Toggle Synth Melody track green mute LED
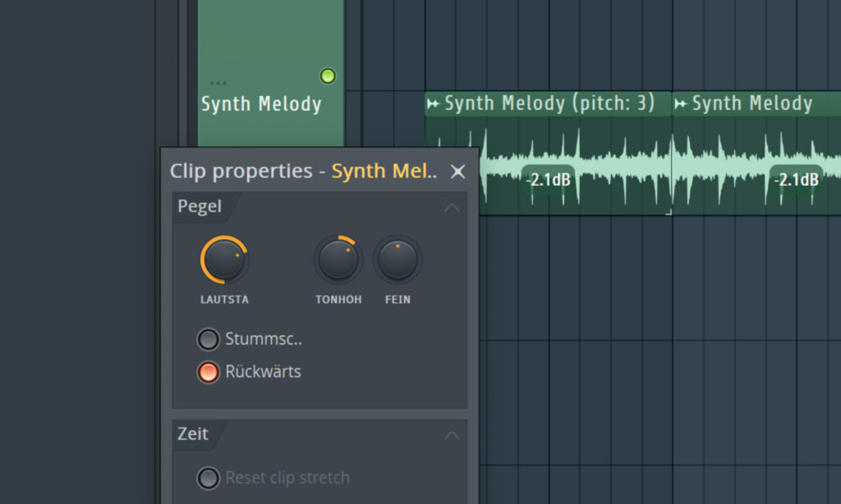 click(328, 76)
